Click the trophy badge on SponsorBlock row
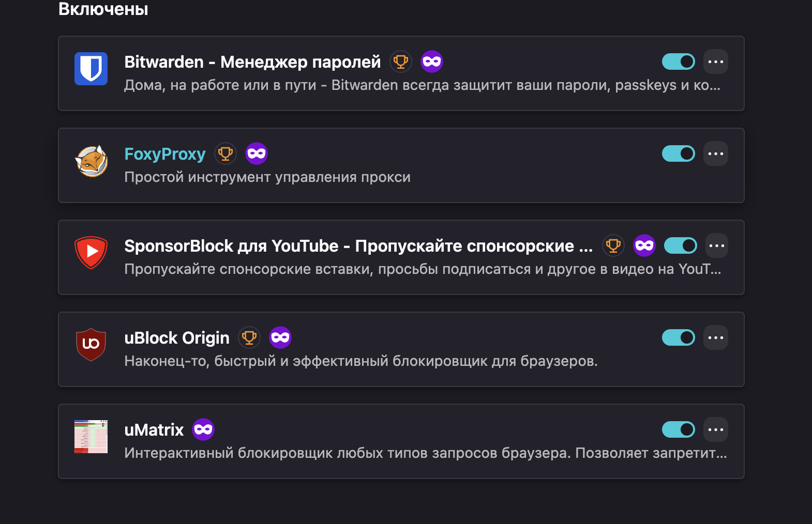 click(613, 245)
